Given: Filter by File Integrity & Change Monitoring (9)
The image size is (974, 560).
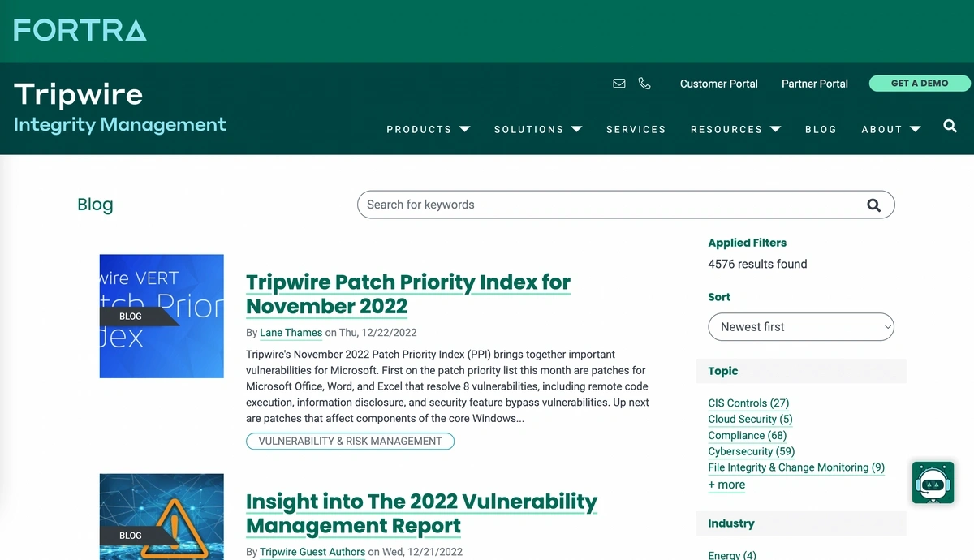Looking at the screenshot, I should click(x=796, y=468).
